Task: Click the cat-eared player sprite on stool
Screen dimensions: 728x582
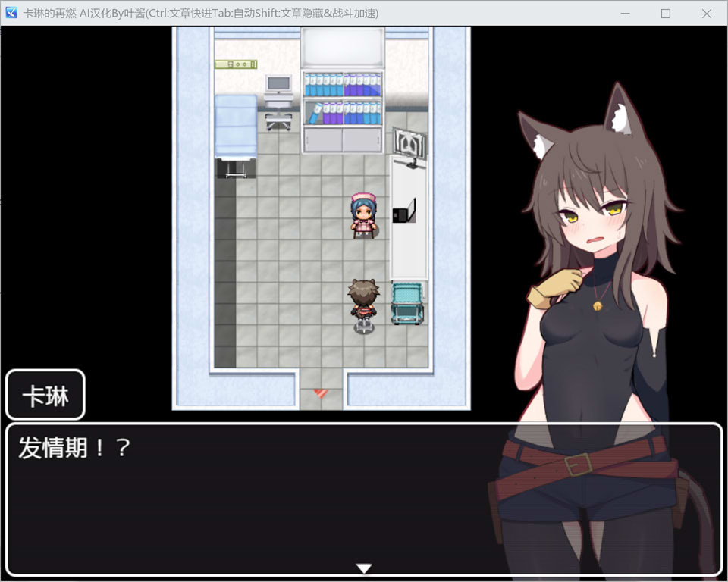Action: tap(363, 305)
